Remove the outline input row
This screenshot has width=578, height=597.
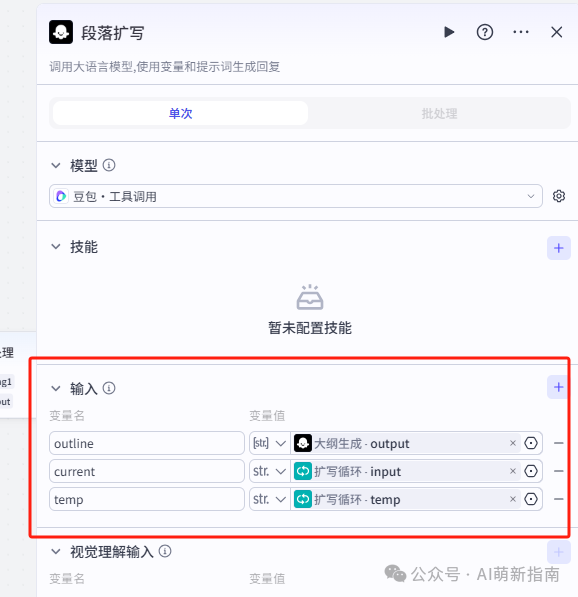pos(559,443)
